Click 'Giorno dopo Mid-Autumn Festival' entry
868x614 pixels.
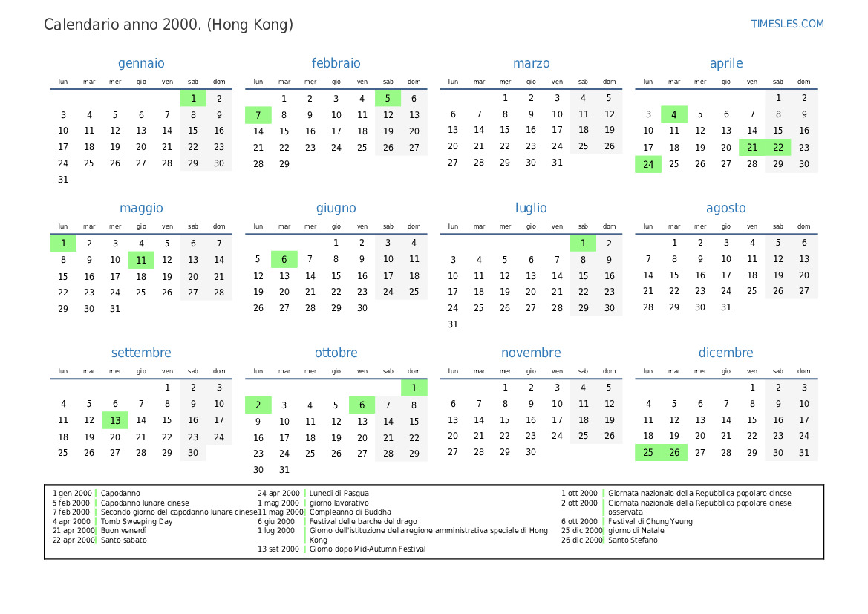tap(368, 549)
